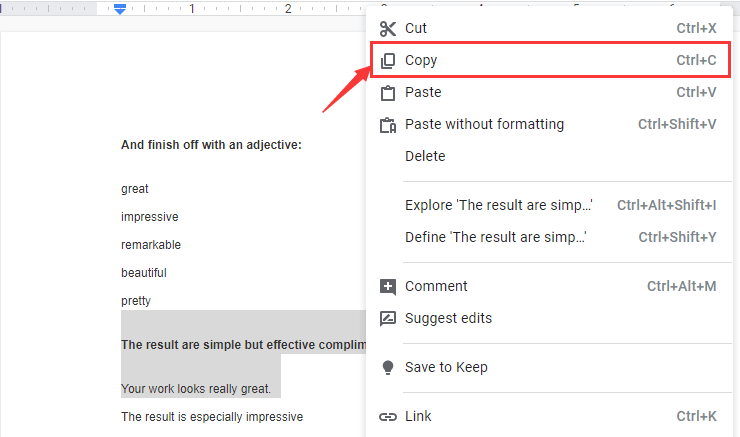Click the word 'remarkable' in the list
This screenshot has height=437, width=740.
pos(151,245)
